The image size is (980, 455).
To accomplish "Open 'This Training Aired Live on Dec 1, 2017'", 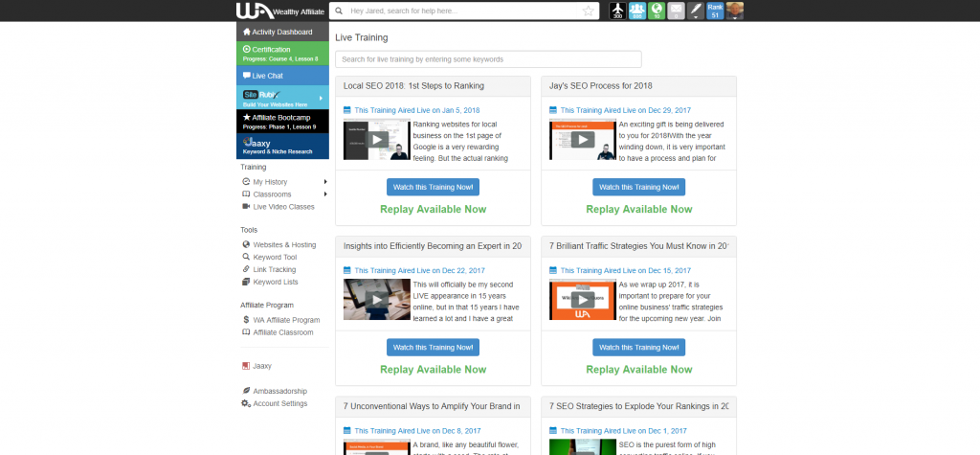I will click(x=623, y=431).
